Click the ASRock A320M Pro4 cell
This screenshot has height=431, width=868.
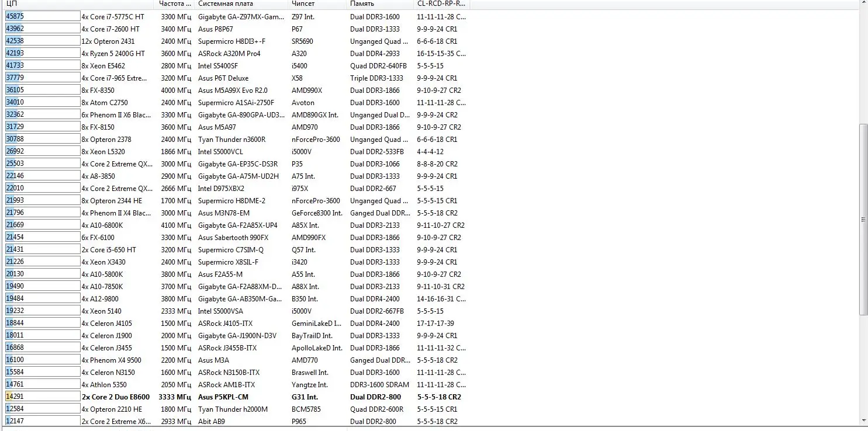(229, 54)
